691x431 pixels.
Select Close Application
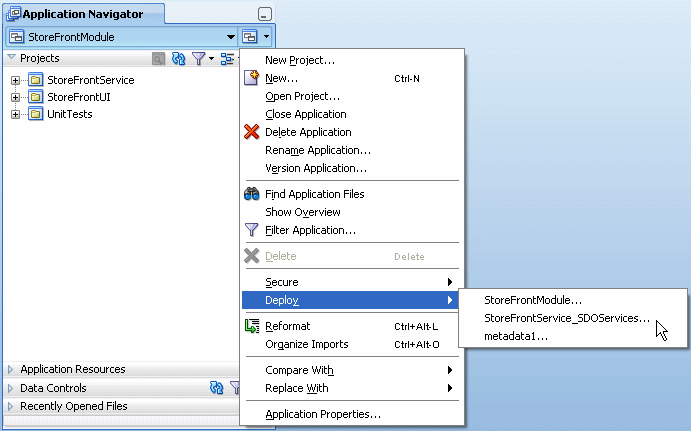click(353, 115)
